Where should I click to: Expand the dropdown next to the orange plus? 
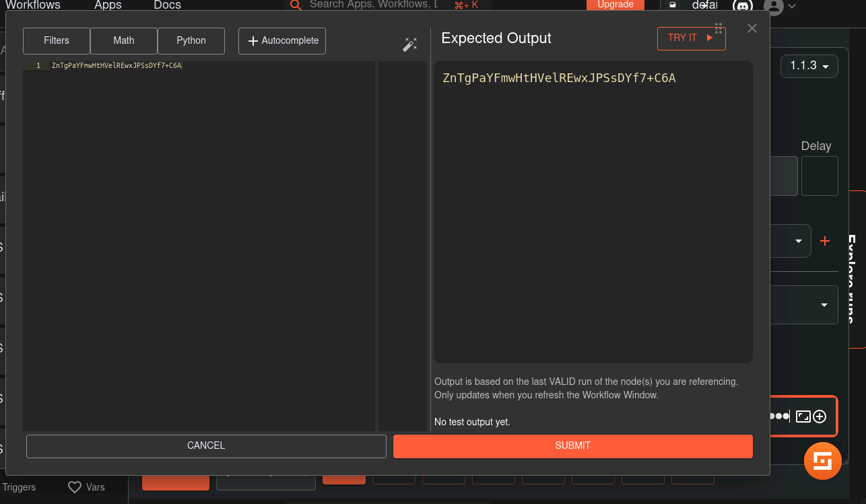799,241
